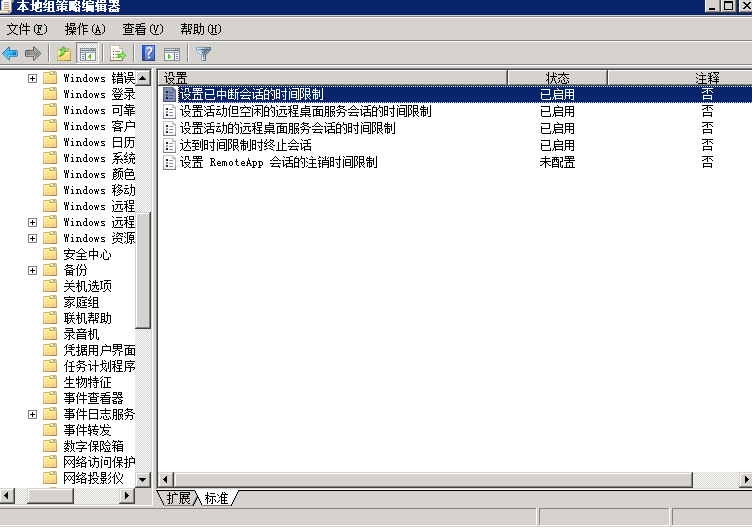Click settings list horizontal scrollbar left arrow
This screenshot has height=527, width=752.
[166, 479]
